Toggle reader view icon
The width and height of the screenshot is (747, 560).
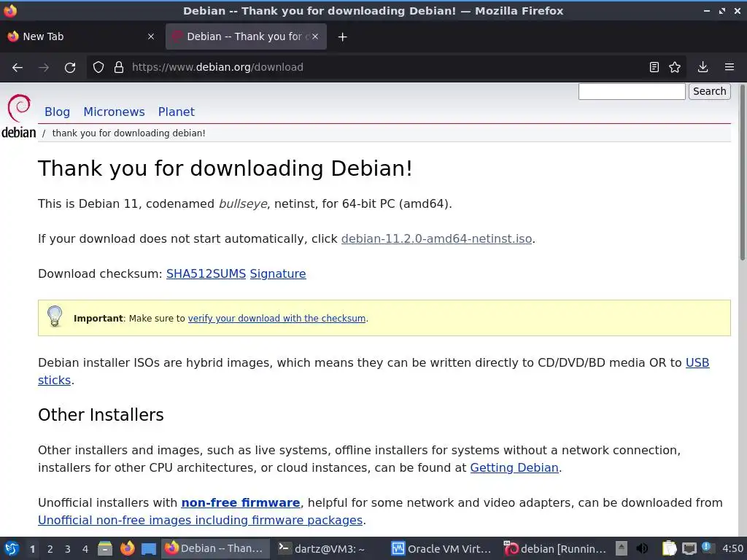(654, 67)
